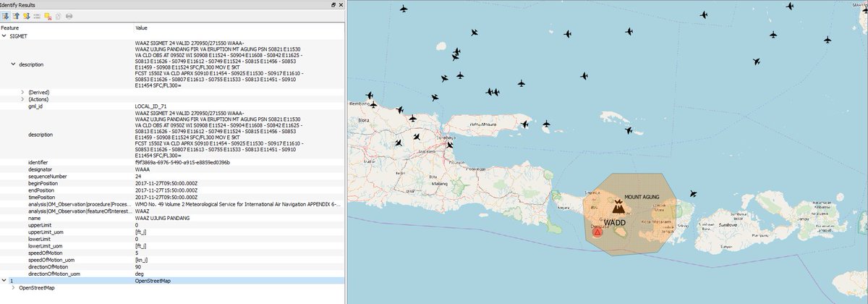The width and height of the screenshot is (868, 304).
Task: Click the Value column header
Action: click(x=239, y=28)
